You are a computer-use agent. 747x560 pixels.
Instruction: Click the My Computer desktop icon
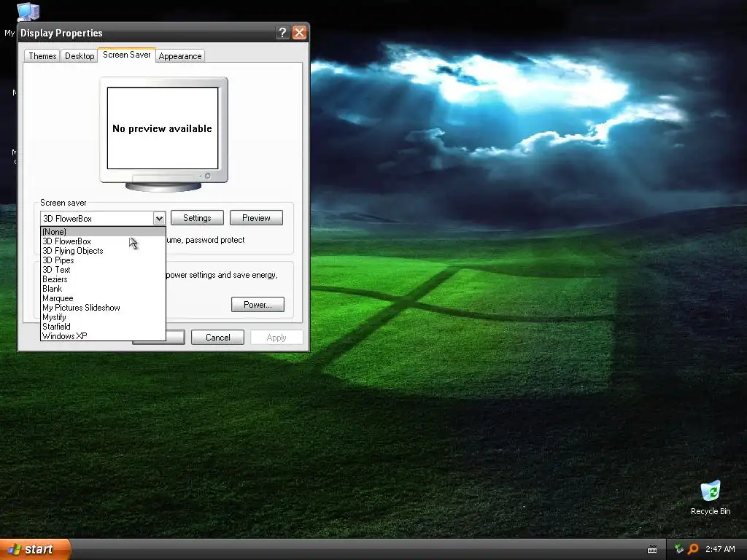pyautogui.click(x=27, y=12)
